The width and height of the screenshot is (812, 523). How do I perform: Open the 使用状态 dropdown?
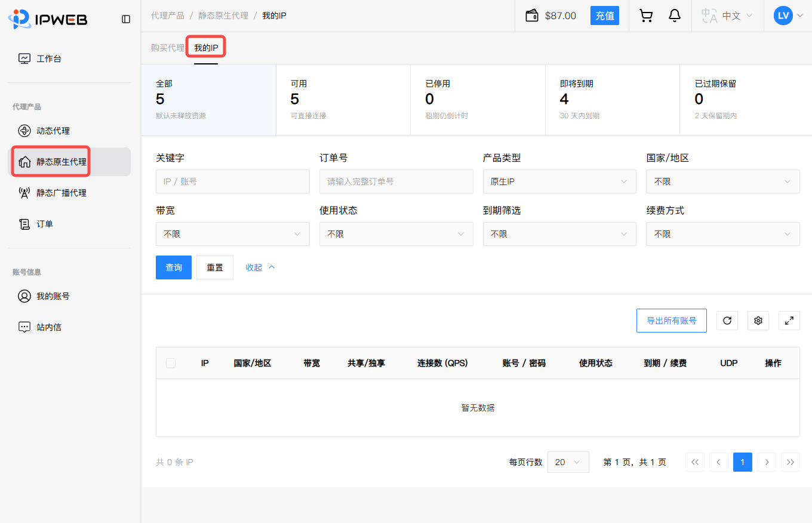(396, 234)
